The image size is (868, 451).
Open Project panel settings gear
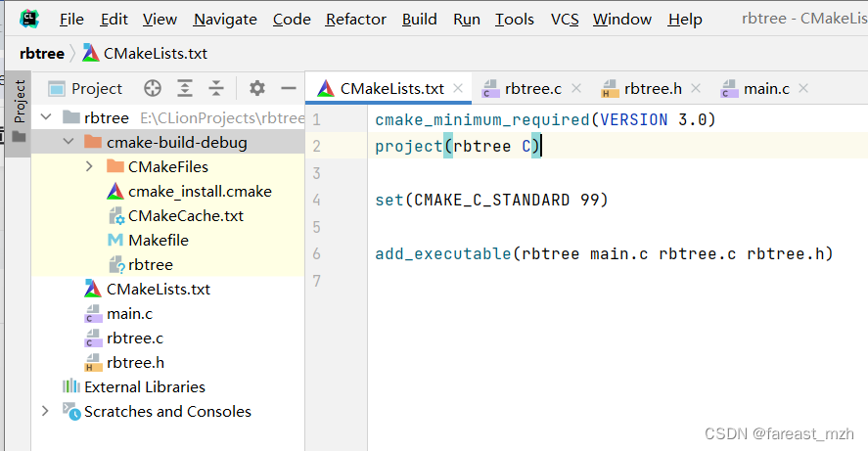[257, 88]
